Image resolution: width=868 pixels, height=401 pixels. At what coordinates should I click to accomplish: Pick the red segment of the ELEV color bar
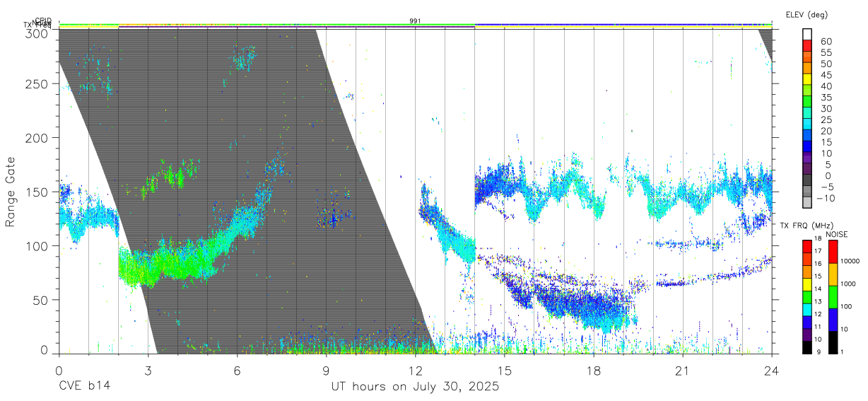(x=808, y=46)
